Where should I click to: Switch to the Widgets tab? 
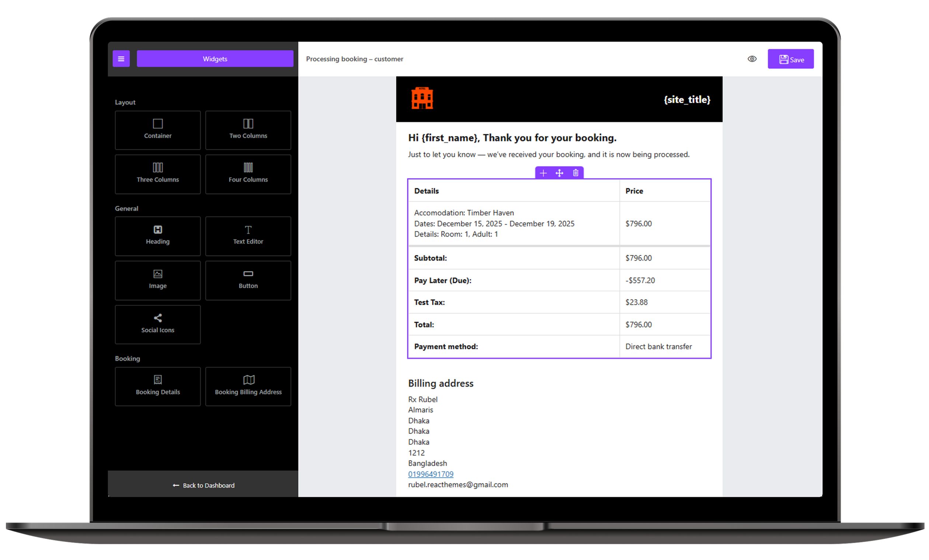click(x=215, y=59)
